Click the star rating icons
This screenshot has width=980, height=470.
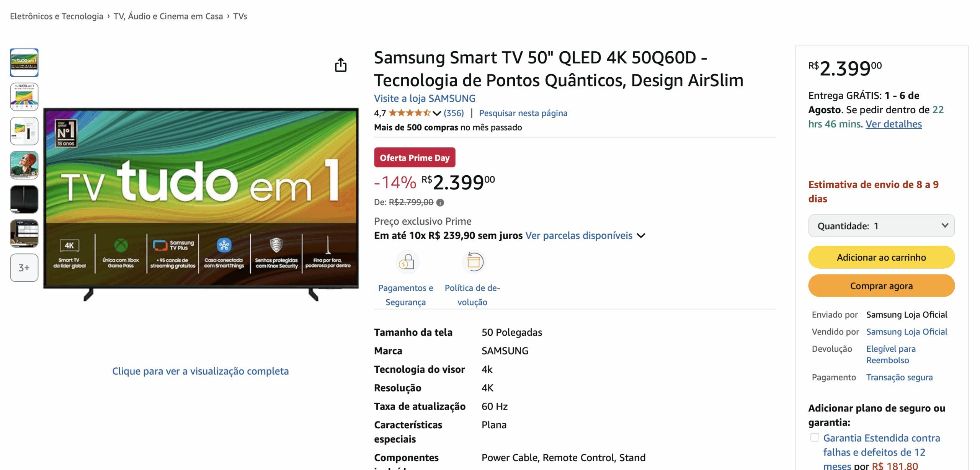tap(409, 113)
